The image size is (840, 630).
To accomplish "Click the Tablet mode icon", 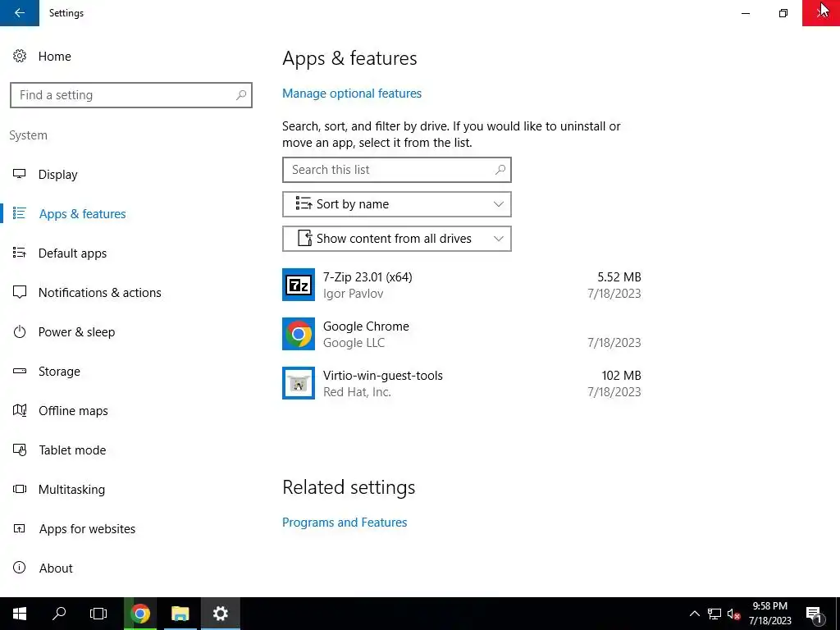I will pos(20,450).
